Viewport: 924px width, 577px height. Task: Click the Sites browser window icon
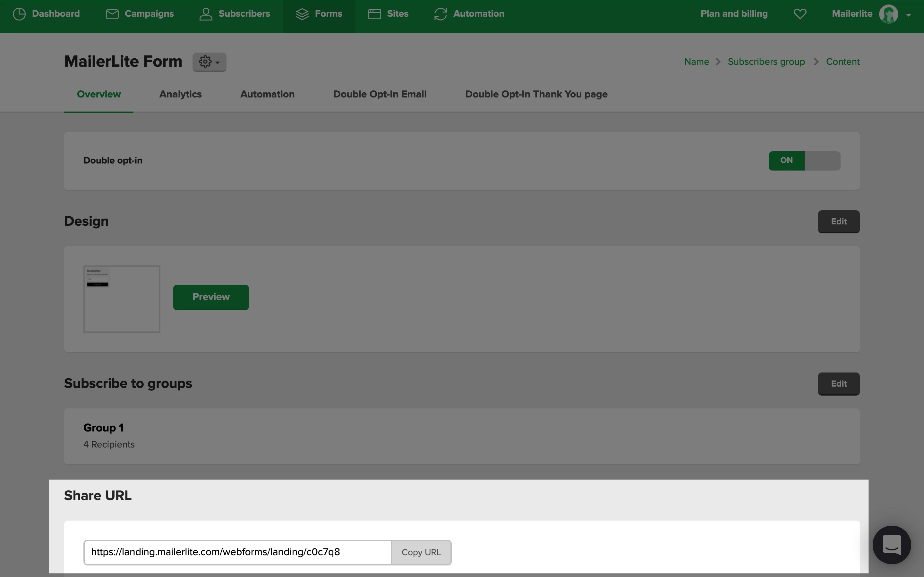pos(374,14)
